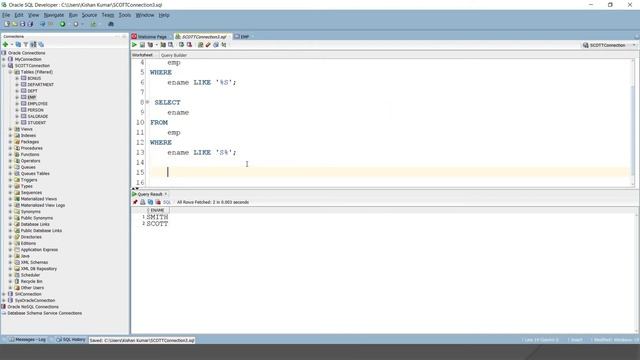Click the Unshared SQL Worksheet icon
640x360 pixels.
click(x=200, y=44)
